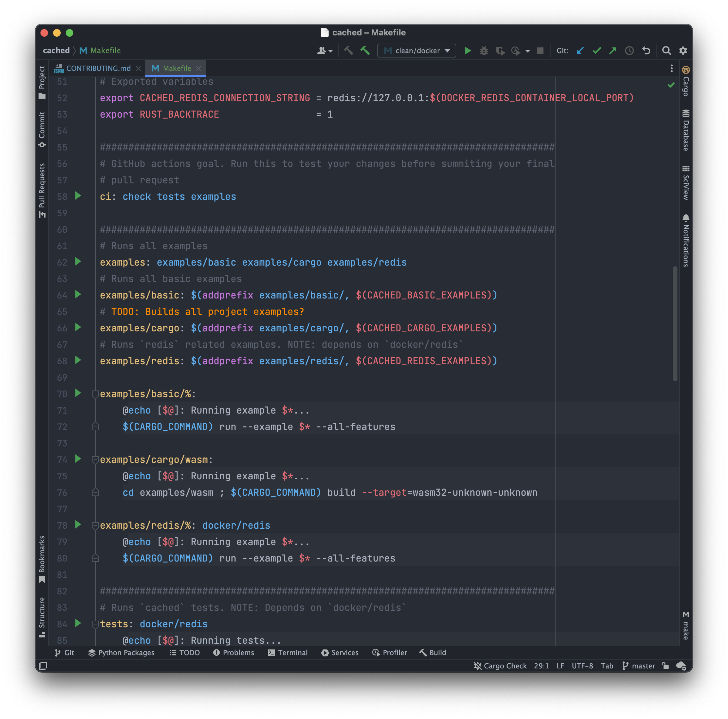This screenshot has height=719, width=728.
Task: Open the Terminal tool window
Action: 288,653
